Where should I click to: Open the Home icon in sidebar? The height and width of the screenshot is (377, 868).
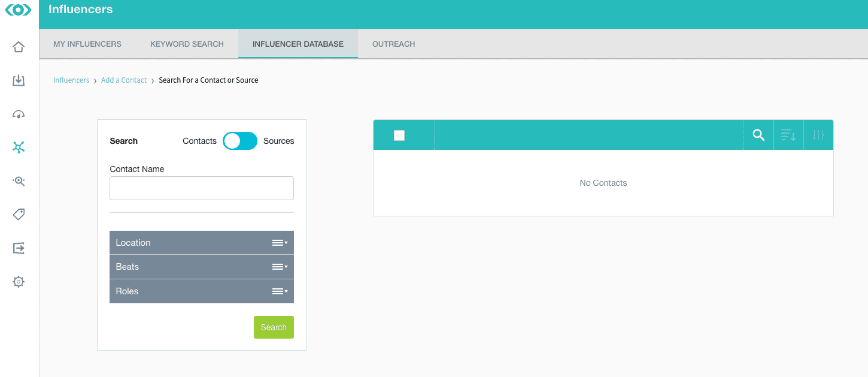19,47
